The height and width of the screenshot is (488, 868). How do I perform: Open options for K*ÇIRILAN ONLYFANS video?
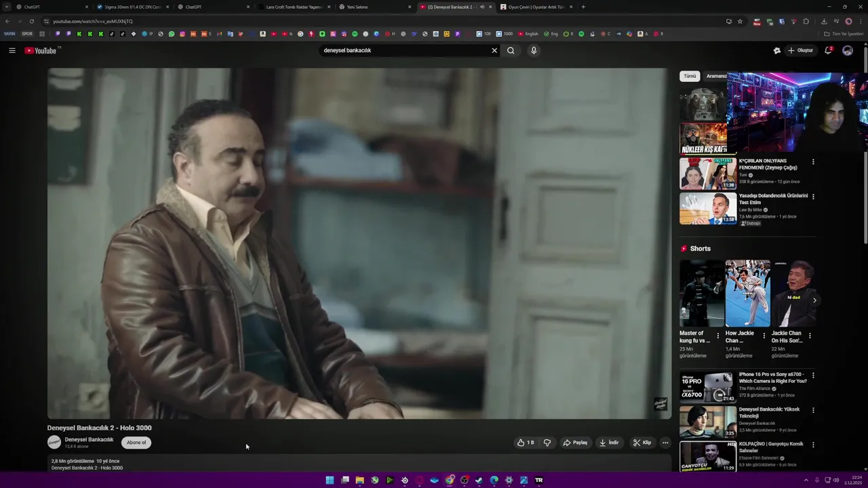813,162
